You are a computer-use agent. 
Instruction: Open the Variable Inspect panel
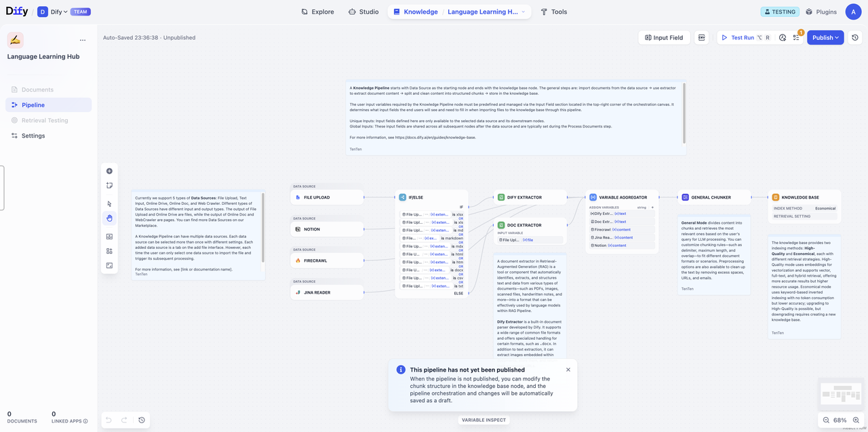pos(483,420)
